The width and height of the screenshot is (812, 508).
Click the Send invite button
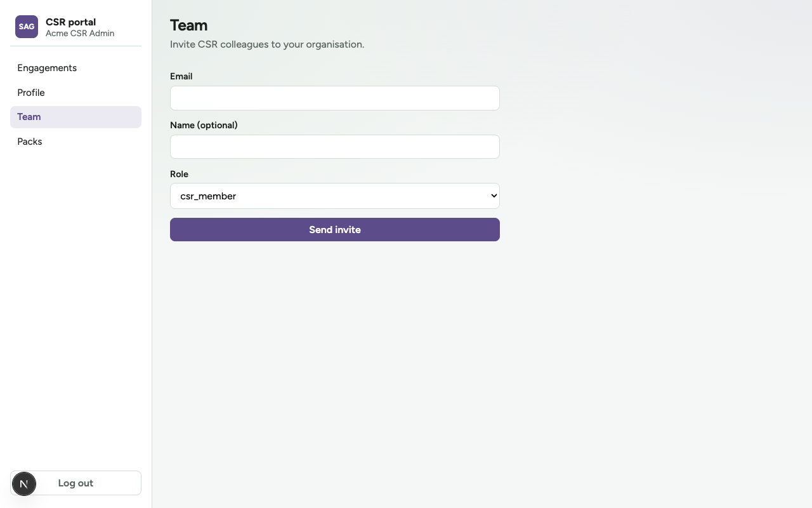click(x=335, y=229)
